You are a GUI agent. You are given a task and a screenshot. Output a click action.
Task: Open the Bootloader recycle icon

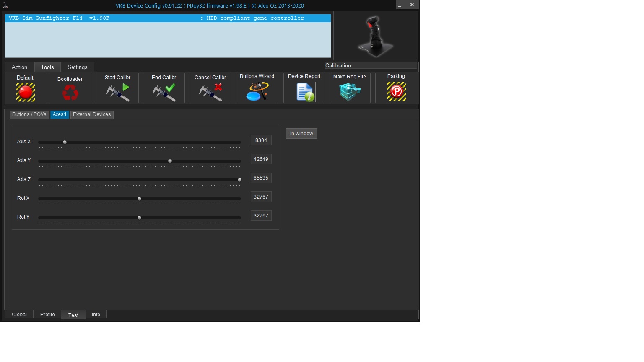pos(70,93)
